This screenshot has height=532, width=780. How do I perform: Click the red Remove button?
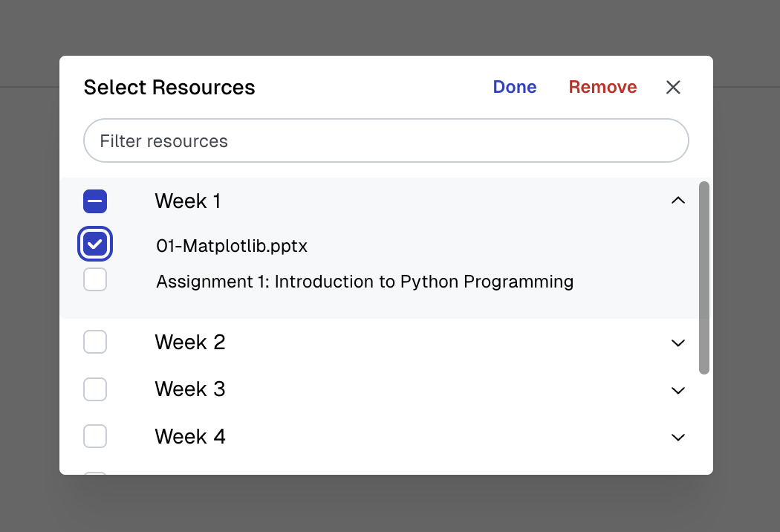tap(602, 88)
